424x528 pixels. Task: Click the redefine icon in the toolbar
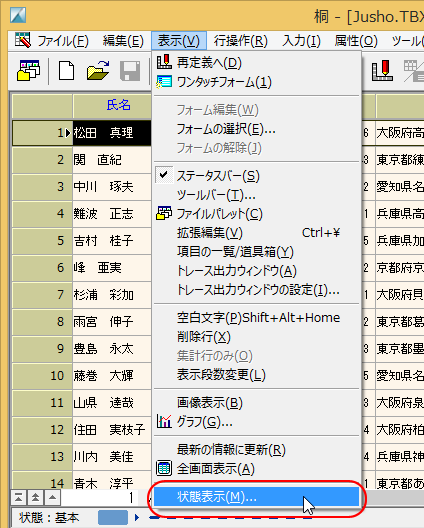point(383,71)
